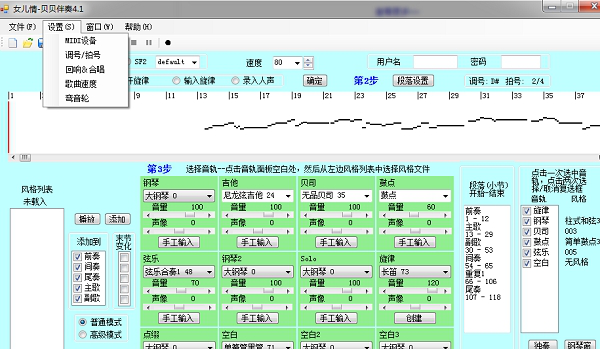Select the 输入旋律 radio button

(x=176, y=80)
